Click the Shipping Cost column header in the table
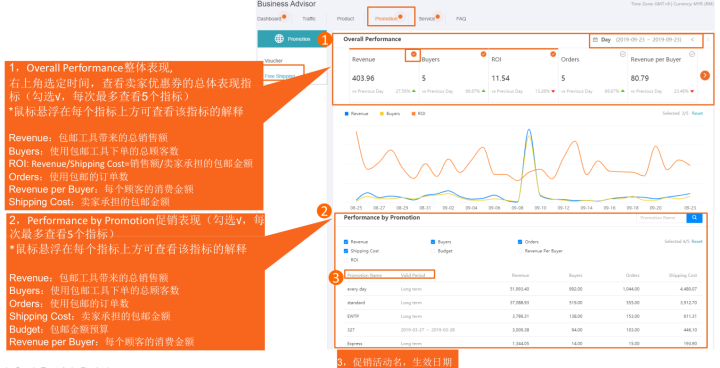 pos(683,276)
